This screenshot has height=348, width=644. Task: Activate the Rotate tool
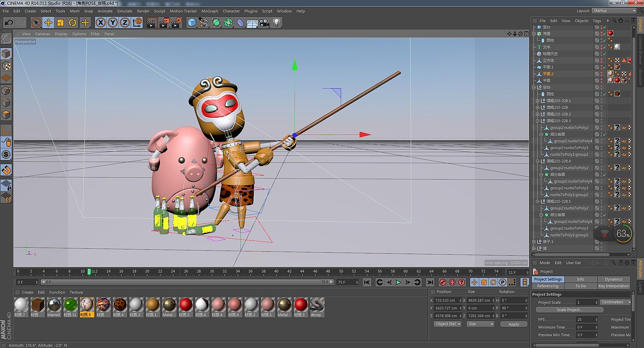click(72, 23)
